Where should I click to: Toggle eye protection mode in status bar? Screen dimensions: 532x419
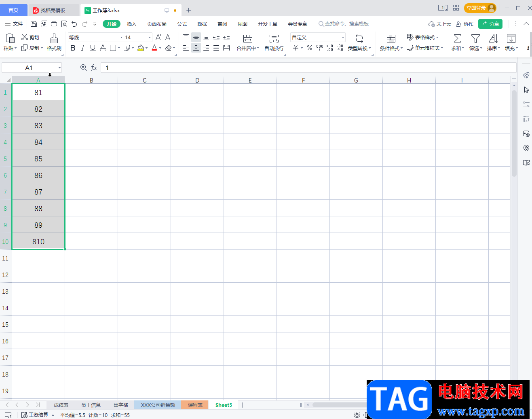tap(357, 415)
